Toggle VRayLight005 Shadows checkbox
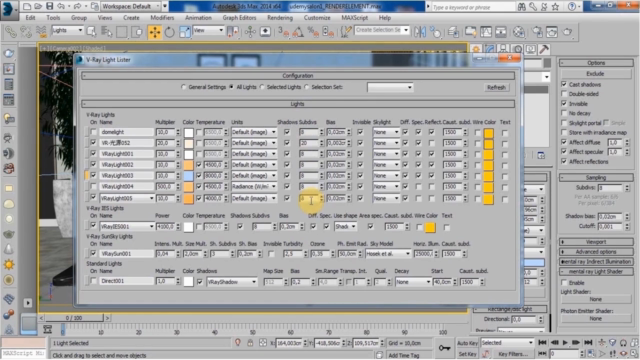This screenshot has height=360, width=640. 287,198
